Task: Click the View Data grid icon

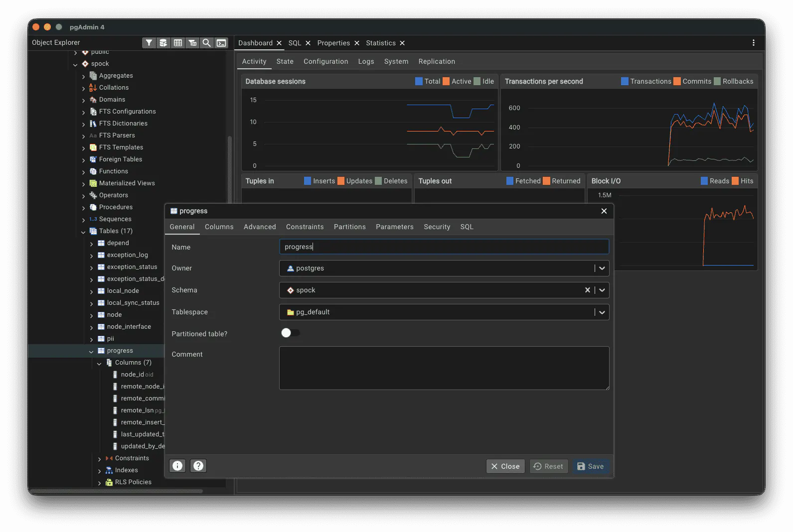Action: (x=177, y=43)
